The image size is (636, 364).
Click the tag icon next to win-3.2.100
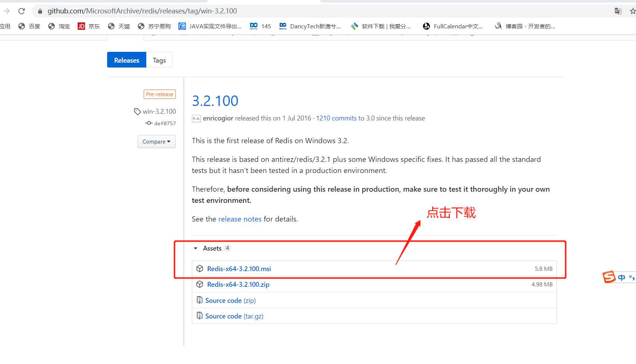point(137,112)
